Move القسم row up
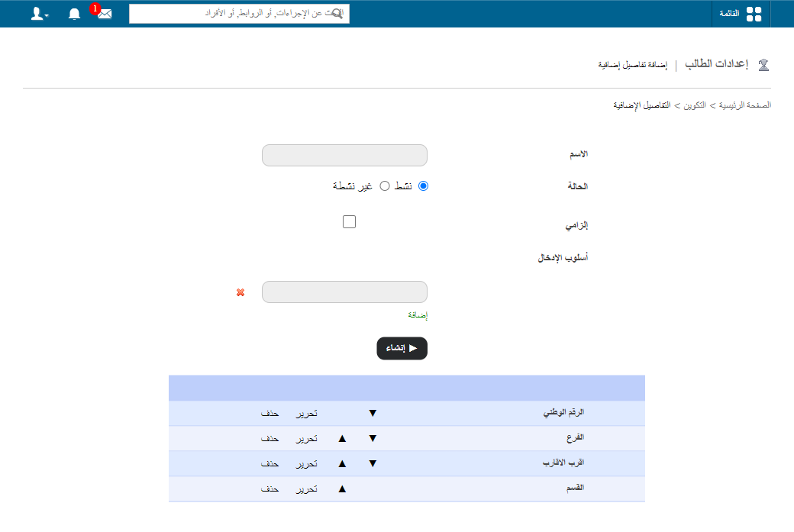The image size is (794, 532). [342, 489]
